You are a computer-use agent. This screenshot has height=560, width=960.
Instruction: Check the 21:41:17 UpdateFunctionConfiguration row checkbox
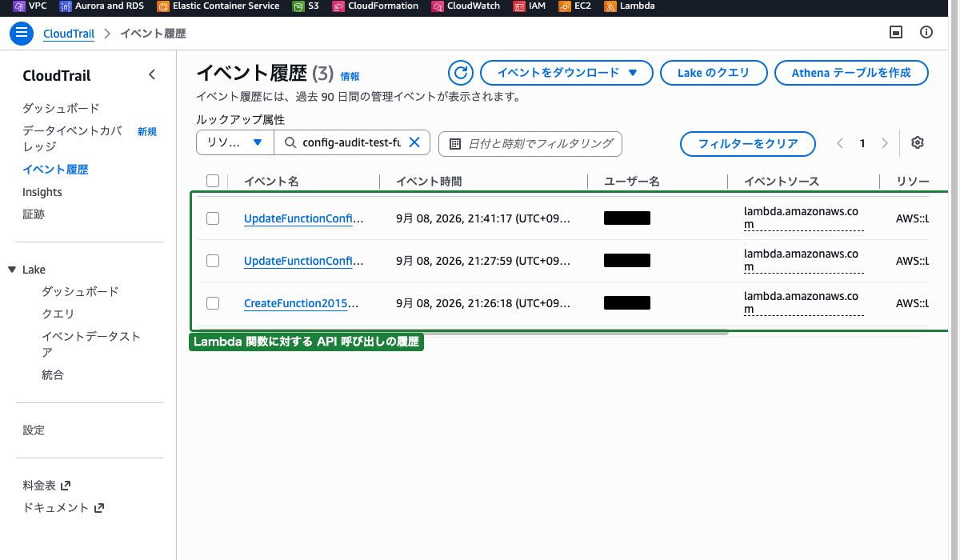[x=213, y=218]
